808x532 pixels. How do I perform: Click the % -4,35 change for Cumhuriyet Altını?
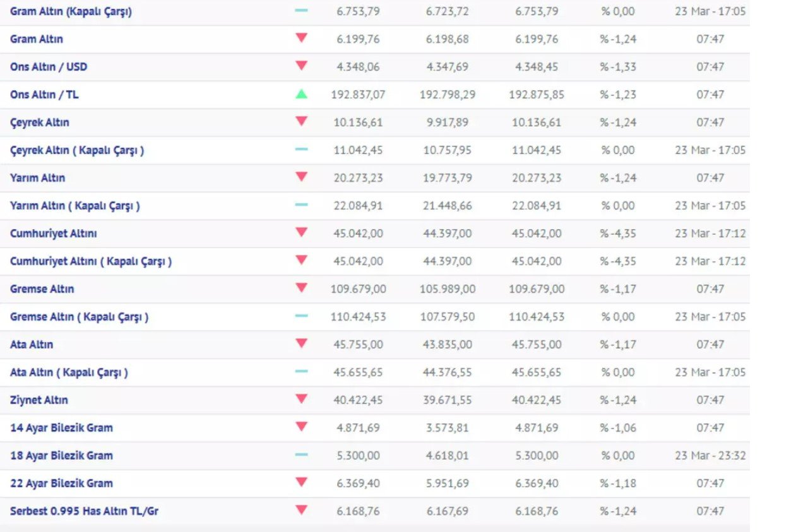pos(618,233)
